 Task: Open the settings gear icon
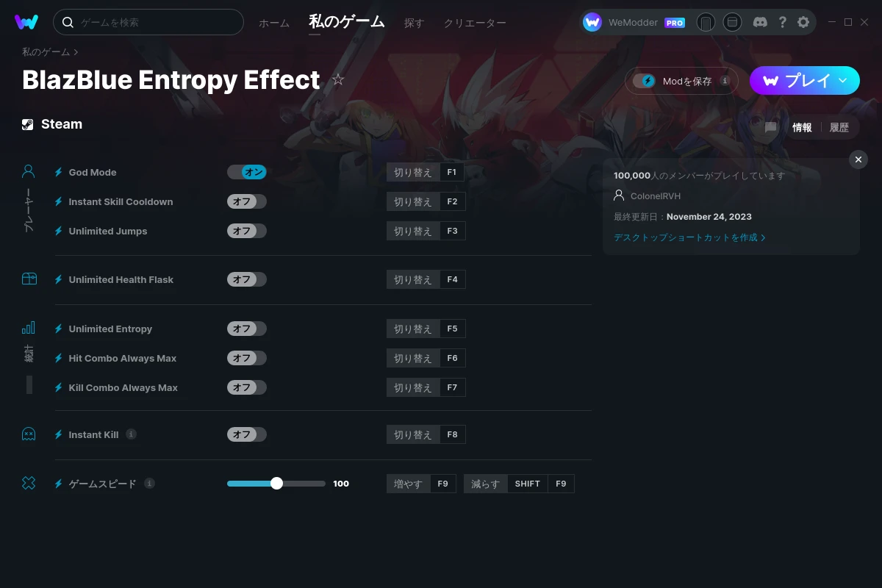pyautogui.click(x=803, y=22)
